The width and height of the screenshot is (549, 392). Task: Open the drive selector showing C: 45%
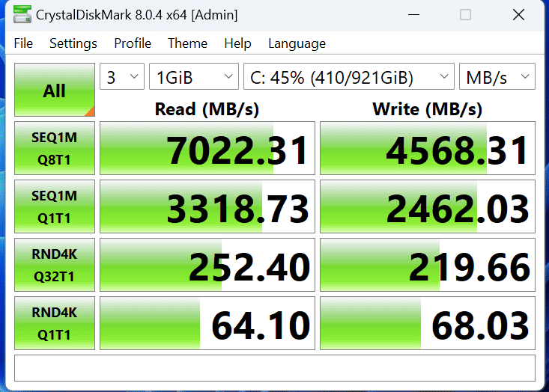coord(348,76)
